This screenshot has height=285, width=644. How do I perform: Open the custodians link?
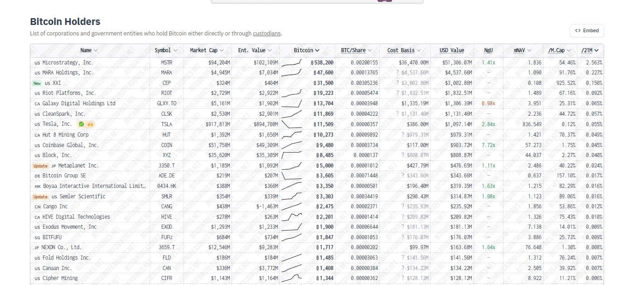267,34
